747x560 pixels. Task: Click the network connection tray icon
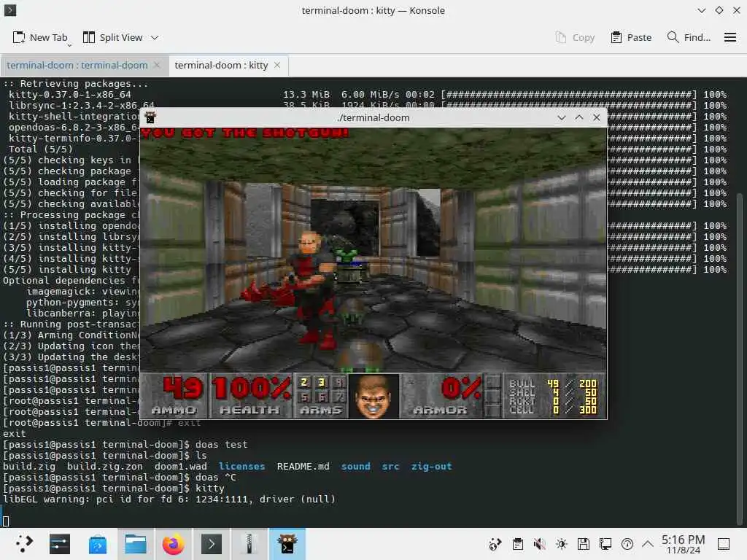pyautogui.click(x=605, y=544)
